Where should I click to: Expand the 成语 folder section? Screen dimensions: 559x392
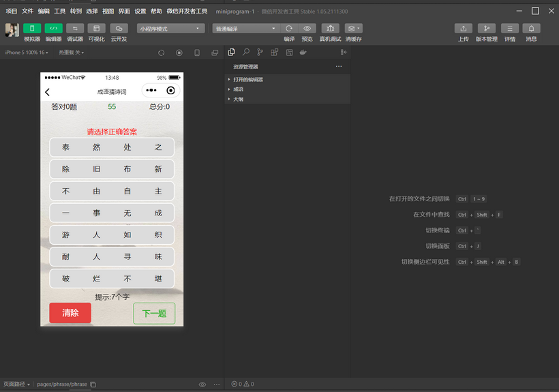[288, 89]
